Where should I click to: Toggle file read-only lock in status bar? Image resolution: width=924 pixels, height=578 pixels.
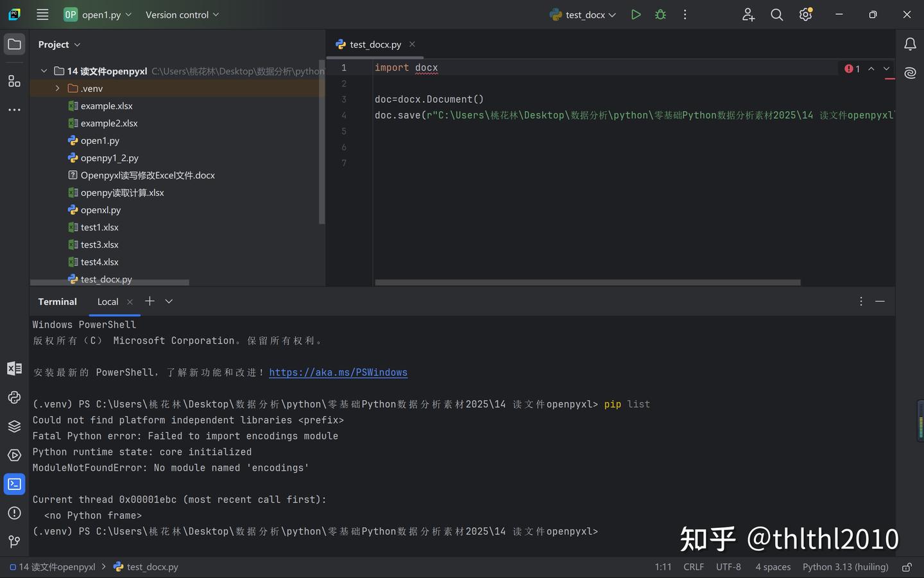coord(907,566)
